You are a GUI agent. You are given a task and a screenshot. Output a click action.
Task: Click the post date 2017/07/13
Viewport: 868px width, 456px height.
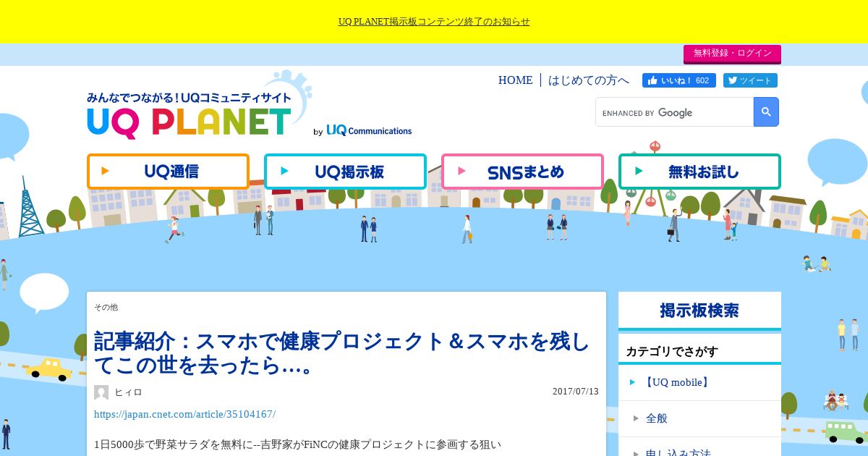576,392
